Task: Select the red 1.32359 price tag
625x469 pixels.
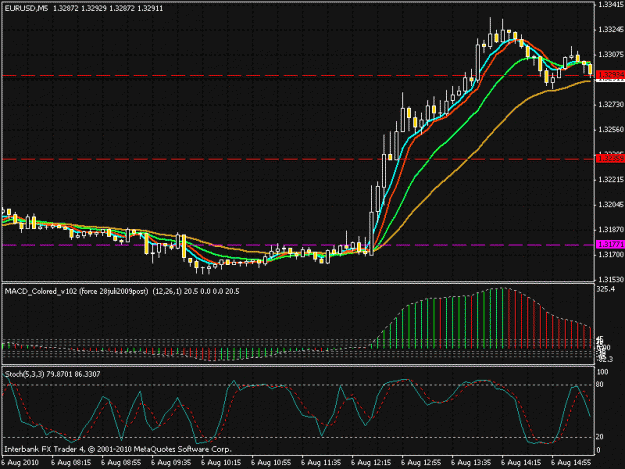Action: [x=610, y=159]
